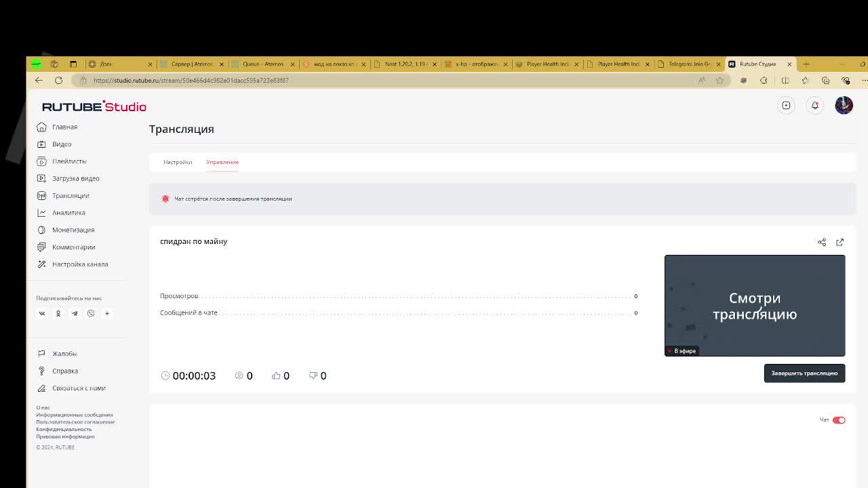
Task: Open the Видео section icon
Action: [x=41, y=144]
